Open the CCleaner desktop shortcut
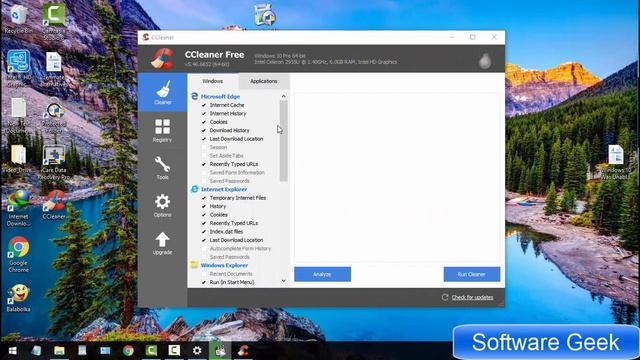Image resolution: width=640 pixels, height=360 pixels. [54, 205]
